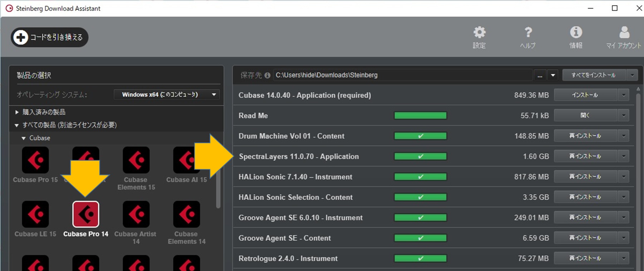
Task: Open dropdown arrow next to すべてをインストール
Action: pos(632,75)
